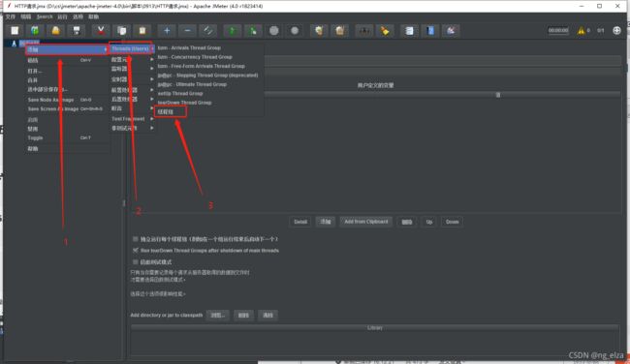
Task: Click the Help book toolbar icon
Action: click(x=430, y=31)
